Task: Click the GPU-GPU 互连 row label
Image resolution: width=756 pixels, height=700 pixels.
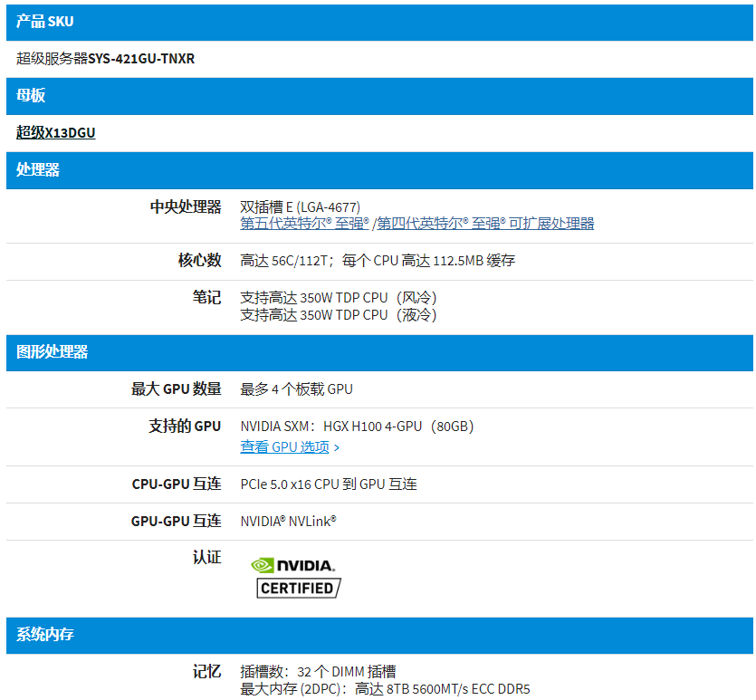Action: click(x=176, y=521)
